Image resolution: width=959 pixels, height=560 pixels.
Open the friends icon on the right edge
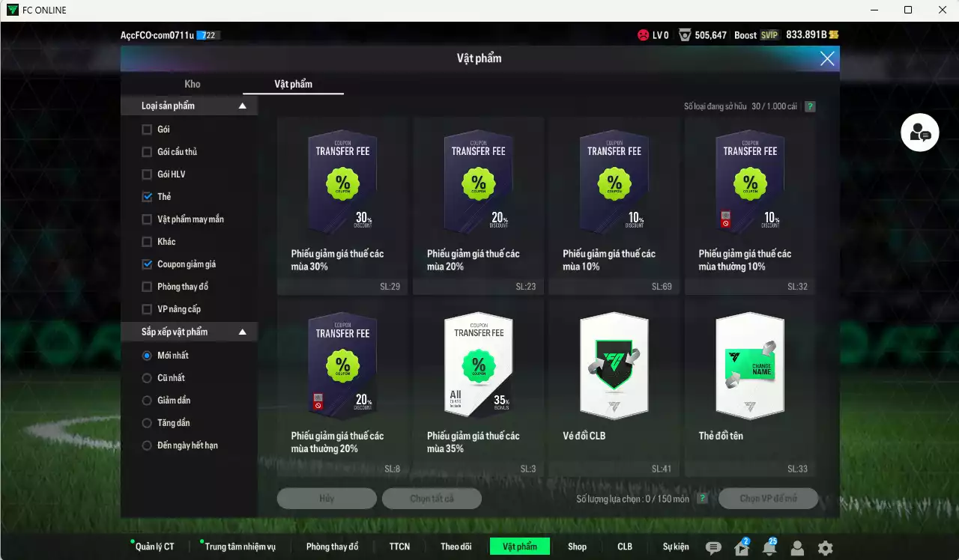[x=919, y=133]
